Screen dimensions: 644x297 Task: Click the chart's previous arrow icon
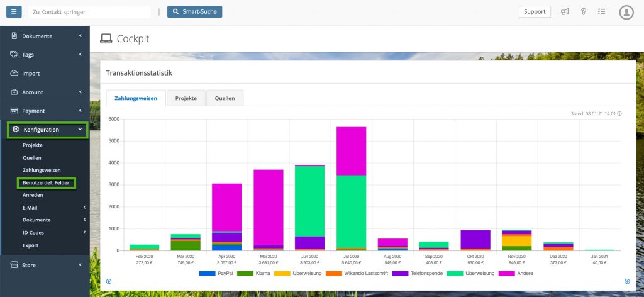pyautogui.click(x=109, y=281)
